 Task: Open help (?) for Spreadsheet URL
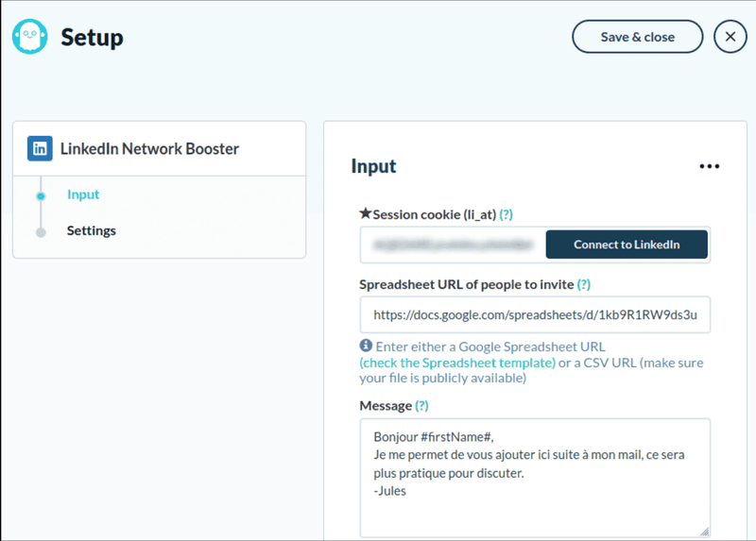(x=583, y=285)
